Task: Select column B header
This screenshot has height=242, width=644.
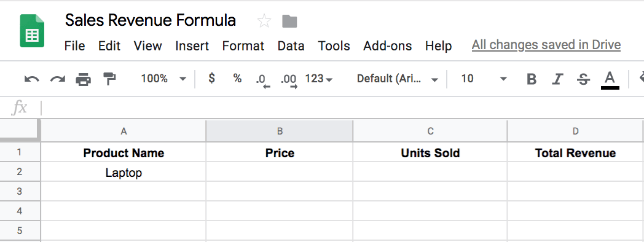Action: tap(279, 131)
